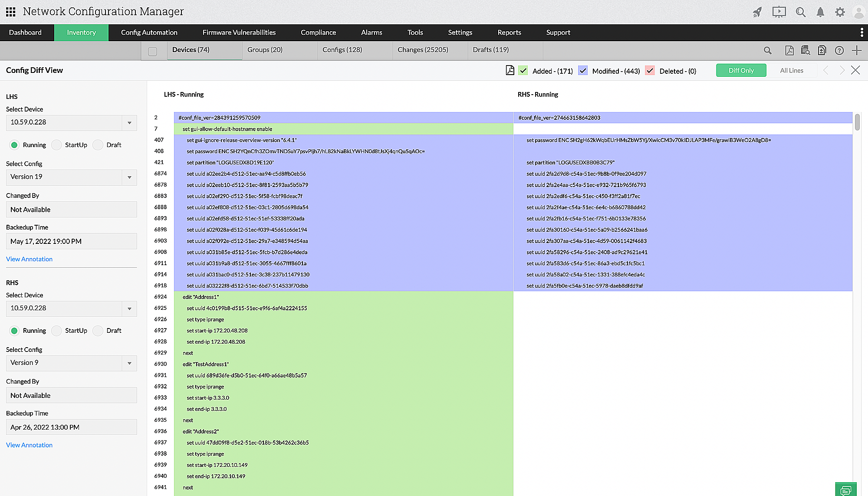This screenshot has height=496, width=868.
Task: Select the Draft radio under RHS
Action: [x=98, y=331]
